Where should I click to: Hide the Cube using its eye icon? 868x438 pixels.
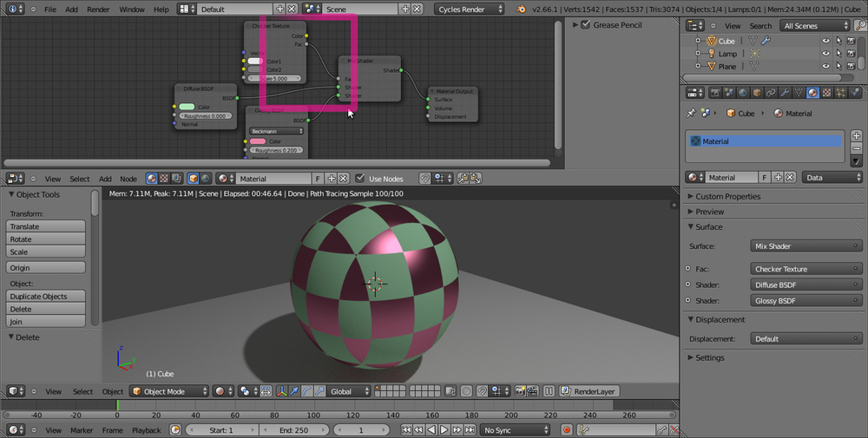tap(825, 41)
